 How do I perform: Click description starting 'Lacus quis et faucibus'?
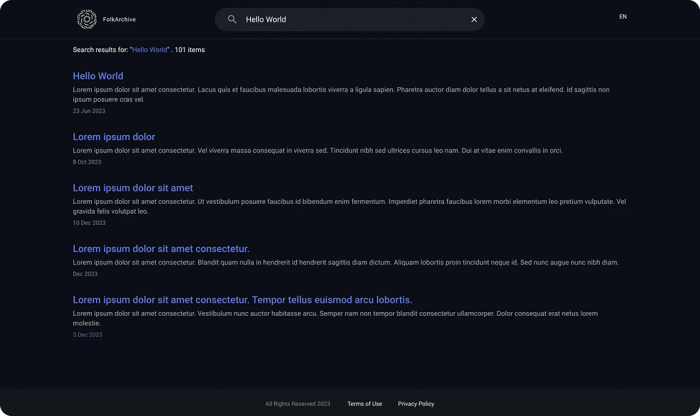click(341, 95)
